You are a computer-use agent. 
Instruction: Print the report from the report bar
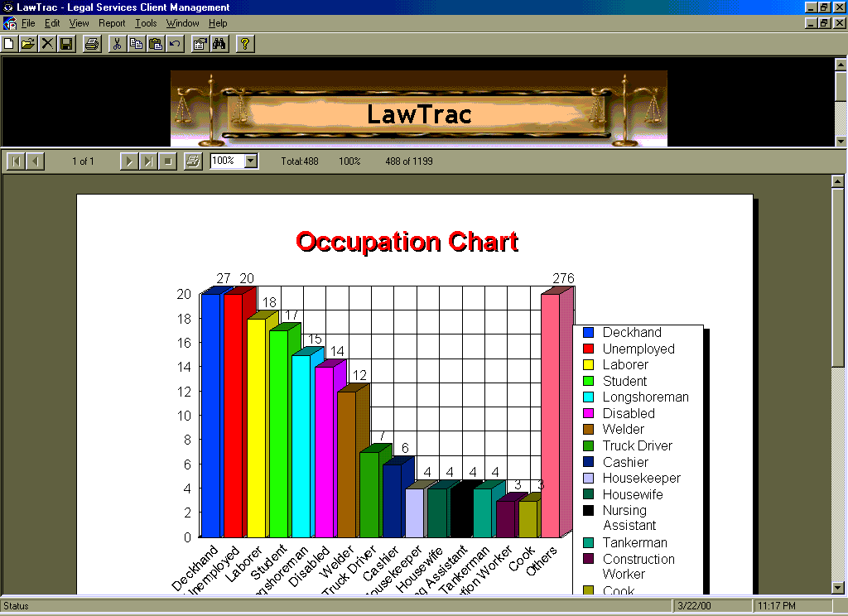coord(193,161)
